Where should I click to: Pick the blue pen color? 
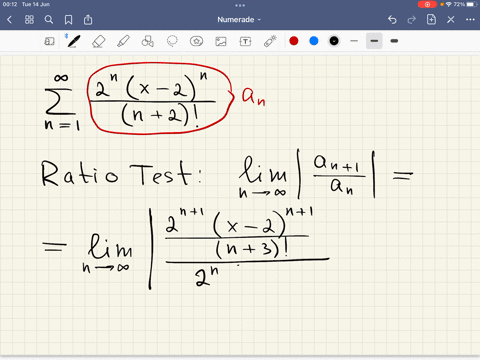click(314, 41)
